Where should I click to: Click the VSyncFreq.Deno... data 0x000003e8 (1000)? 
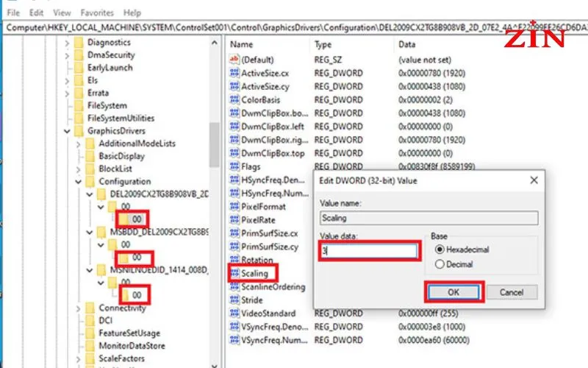431,327
